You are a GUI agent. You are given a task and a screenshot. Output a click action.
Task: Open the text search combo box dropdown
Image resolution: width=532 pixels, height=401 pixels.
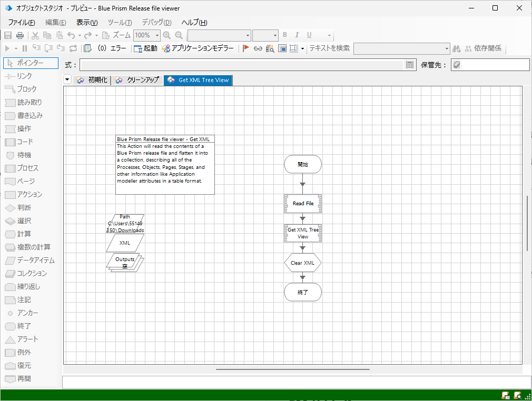(447, 49)
